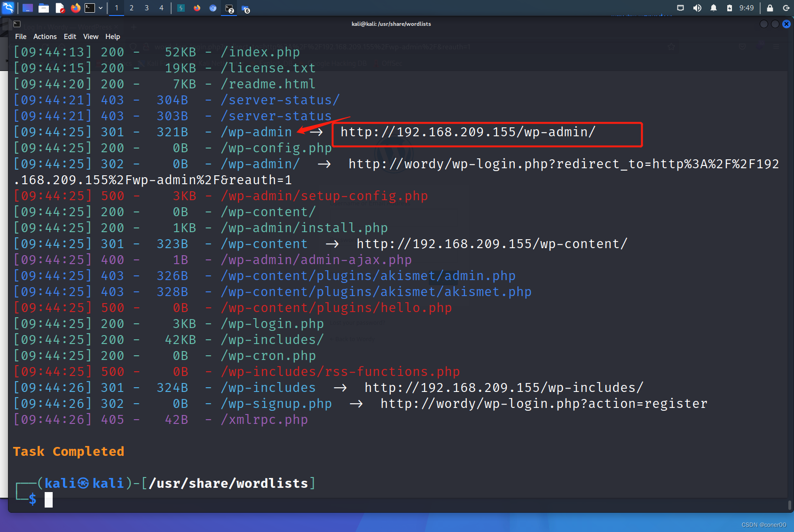Click the akismet/akismet.php path
The image size is (794, 532).
(x=456, y=292)
